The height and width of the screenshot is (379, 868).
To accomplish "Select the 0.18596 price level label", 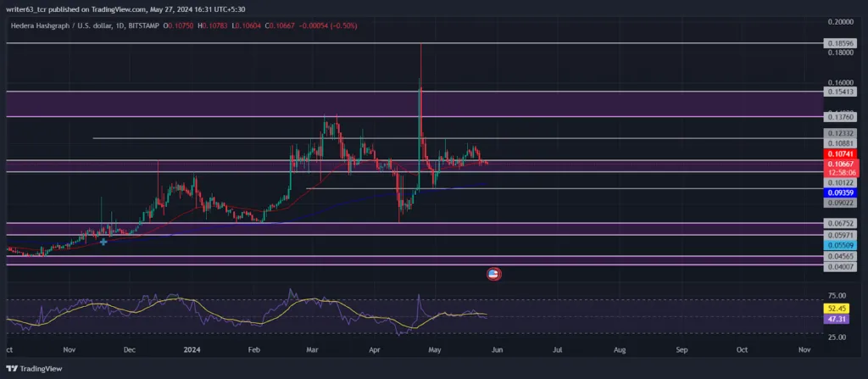I will click(840, 43).
